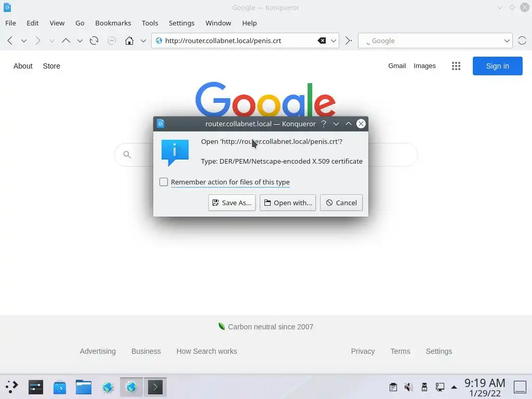Clear the location bar text
The height and width of the screenshot is (399, 532).
click(x=322, y=41)
